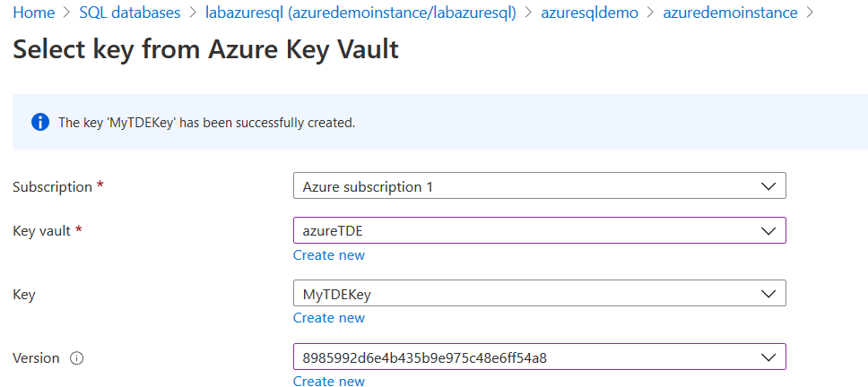Click the version ID field
868x387 pixels.
pos(520,357)
